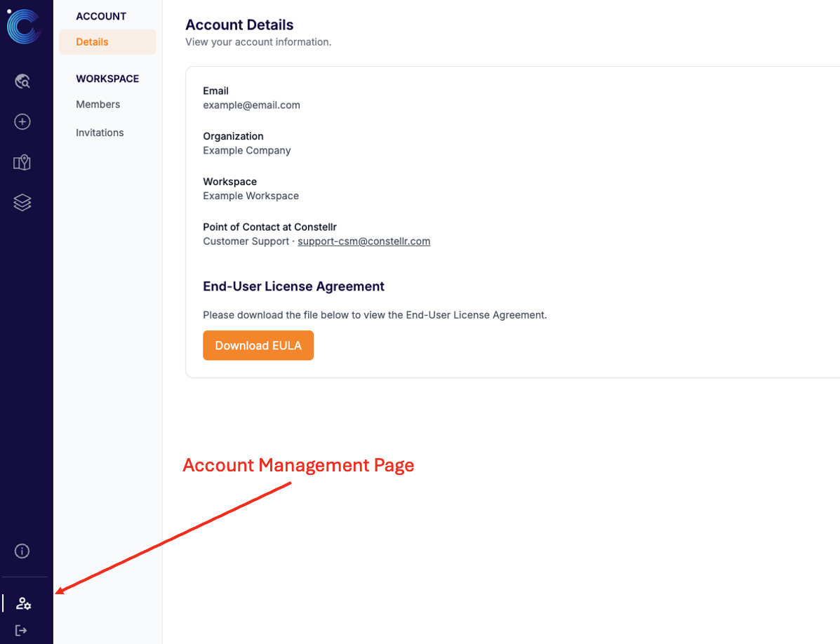
Task: Select the account management person-gear icon
Action: 23,603
